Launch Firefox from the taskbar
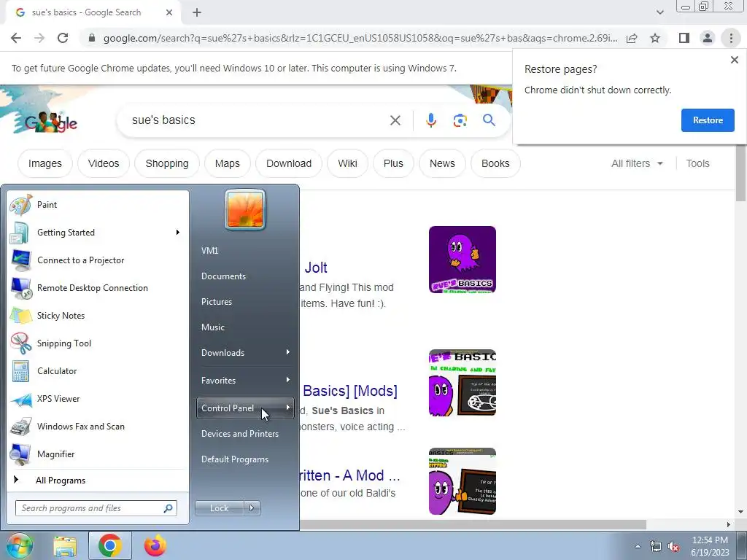The height and width of the screenshot is (560, 747). pos(155,546)
